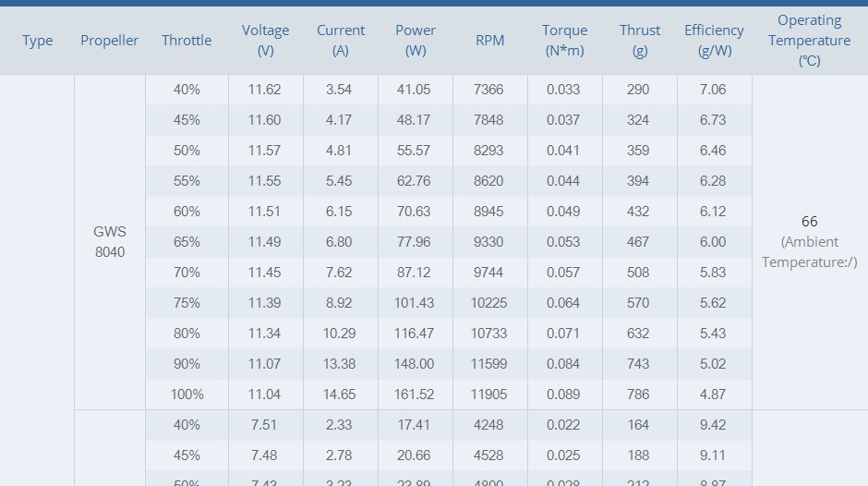The height and width of the screenshot is (486, 868).
Task: Click RPM value 10225
Action: click(488, 303)
